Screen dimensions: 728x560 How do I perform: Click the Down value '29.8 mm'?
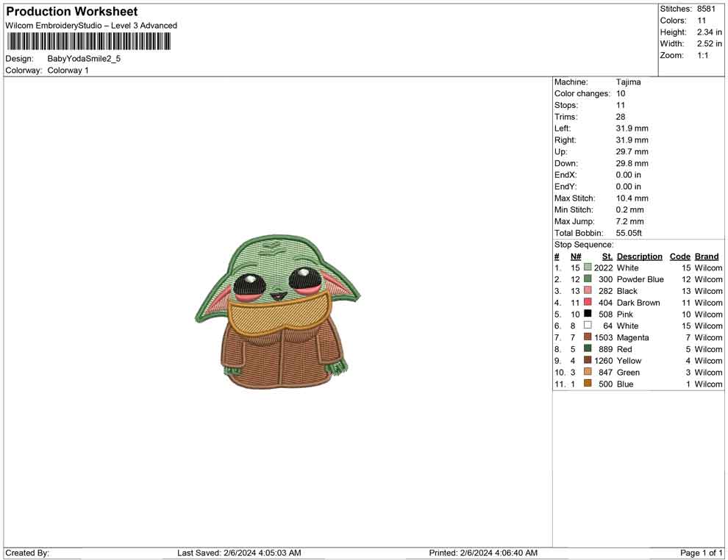click(632, 163)
